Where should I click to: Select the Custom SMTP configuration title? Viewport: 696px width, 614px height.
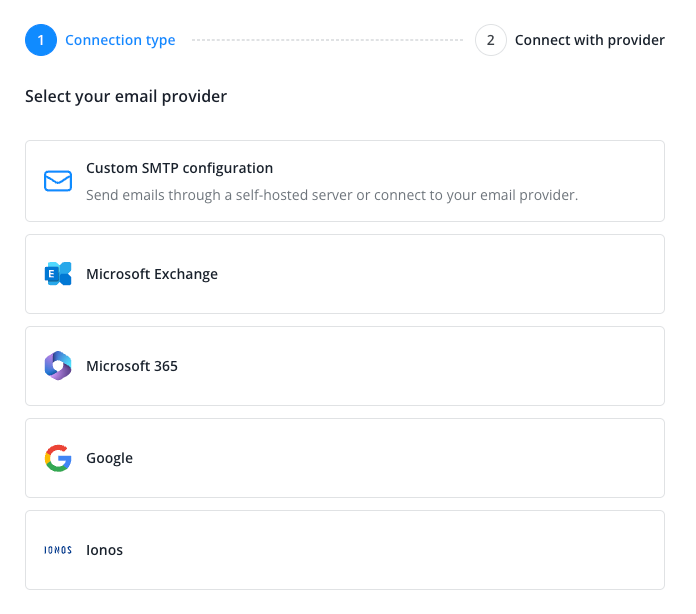(179, 168)
